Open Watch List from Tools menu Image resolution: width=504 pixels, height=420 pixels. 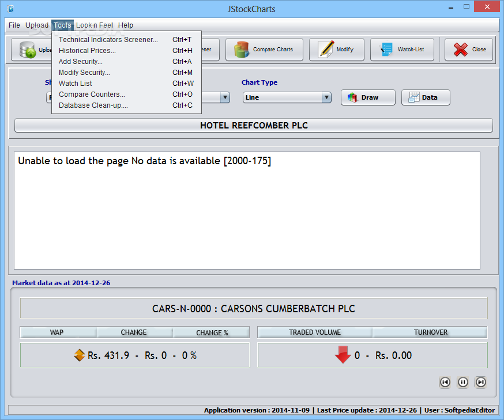pyautogui.click(x=126, y=83)
